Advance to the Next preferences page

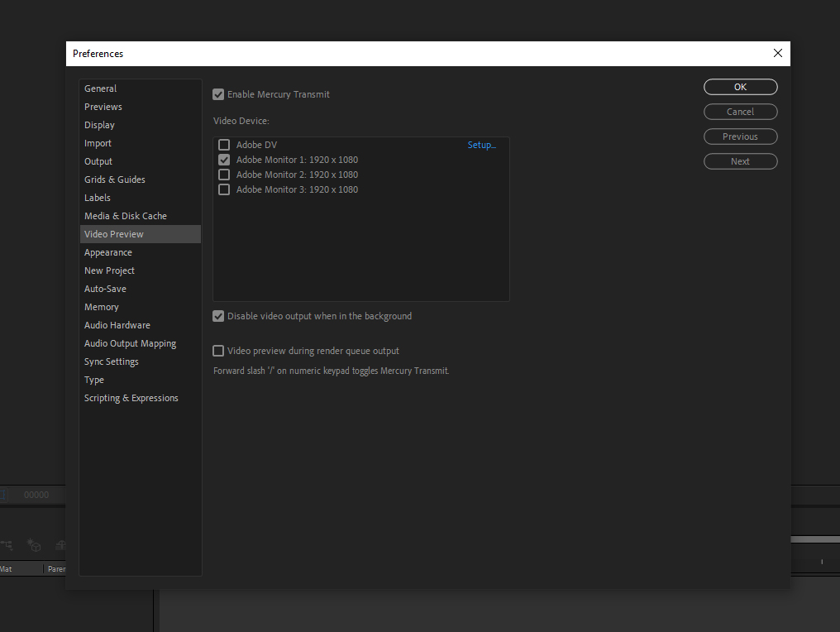point(740,161)
